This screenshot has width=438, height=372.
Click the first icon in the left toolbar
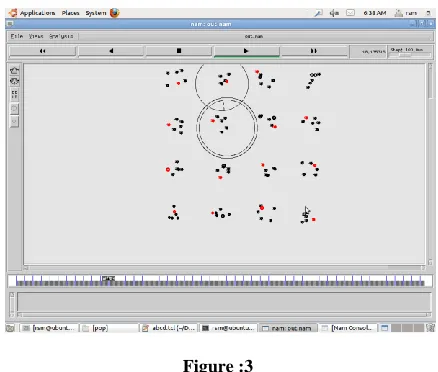[x=14, y=70]
